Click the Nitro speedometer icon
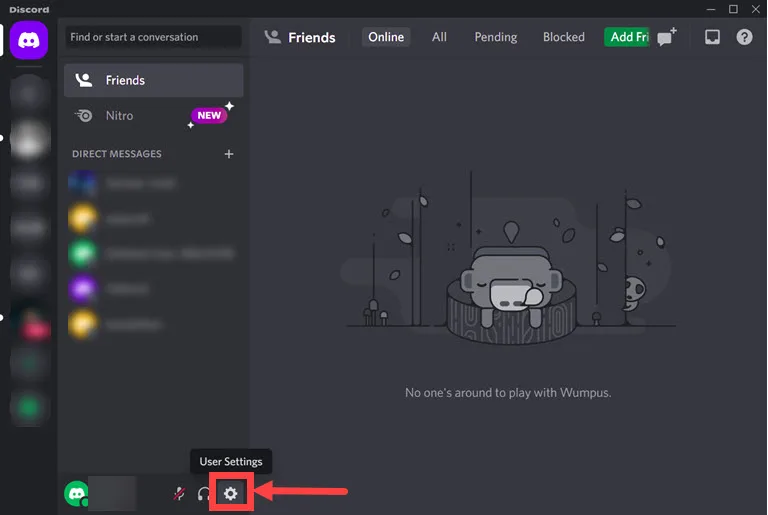Screen dimensions: 768x515 pyautogui.click(x=84, y=116)
